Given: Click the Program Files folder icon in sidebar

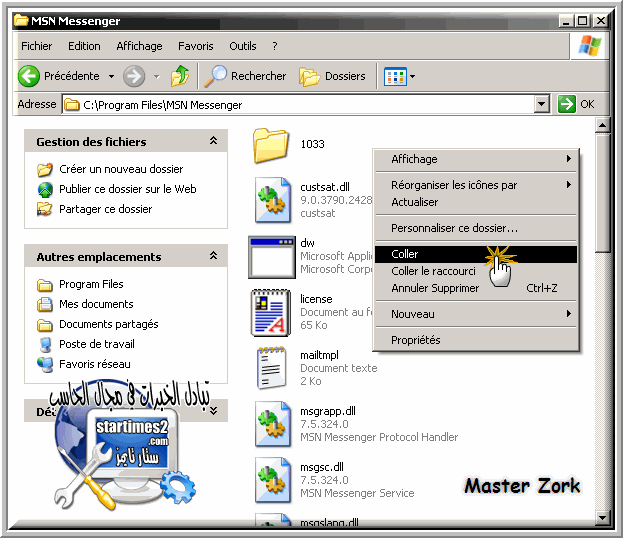Looking at the screenshot, I should click(44, 285).
